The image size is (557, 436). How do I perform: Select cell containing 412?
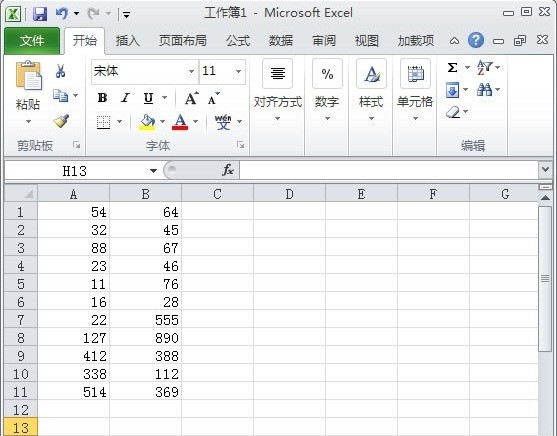[x=74, y=356]
